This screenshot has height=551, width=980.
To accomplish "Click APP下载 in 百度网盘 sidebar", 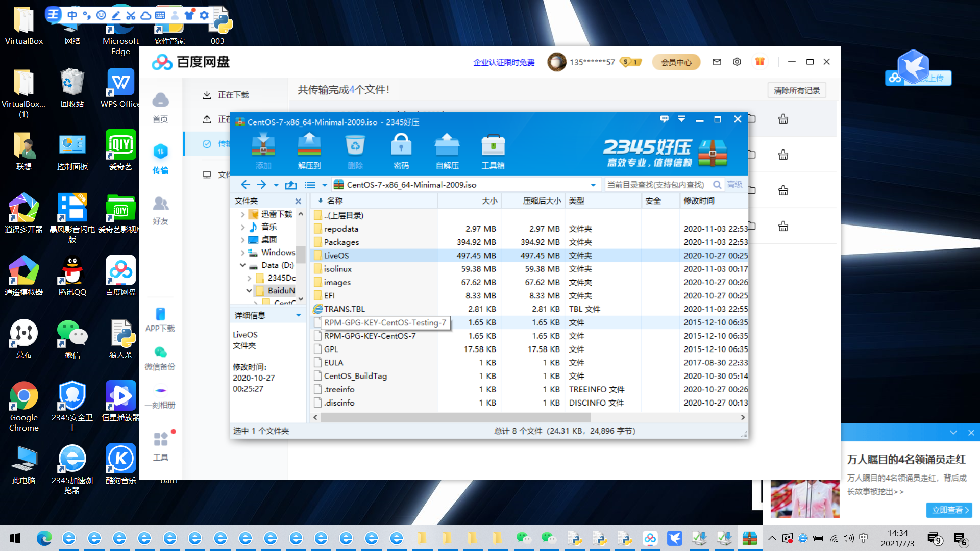I will pyautogui.click(x=160, y=319).
